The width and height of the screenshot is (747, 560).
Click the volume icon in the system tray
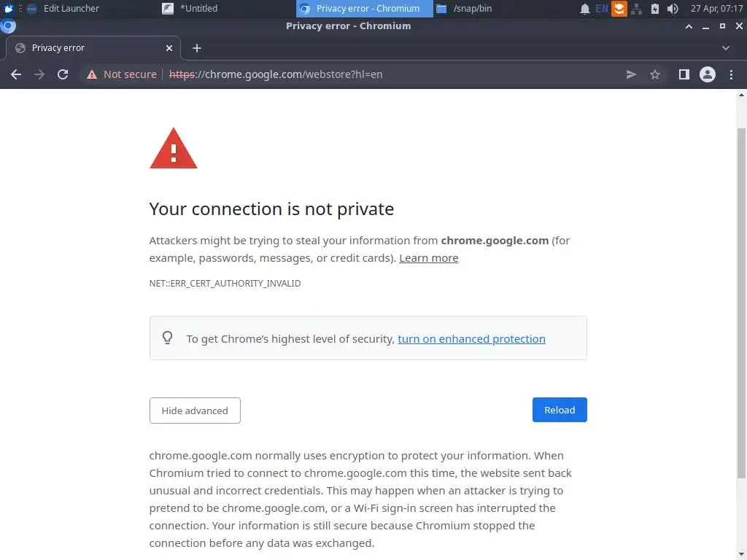(673, 9)
